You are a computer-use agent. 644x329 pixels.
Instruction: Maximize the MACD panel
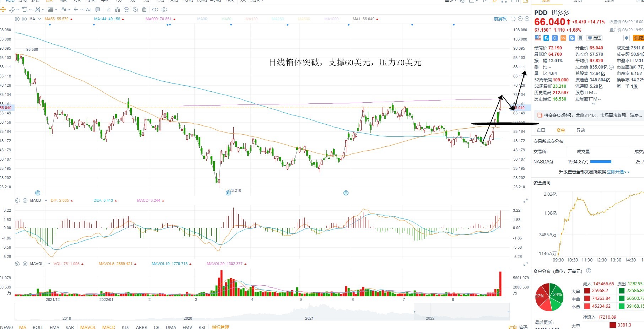pyautogui.click(x=525, y=201)
